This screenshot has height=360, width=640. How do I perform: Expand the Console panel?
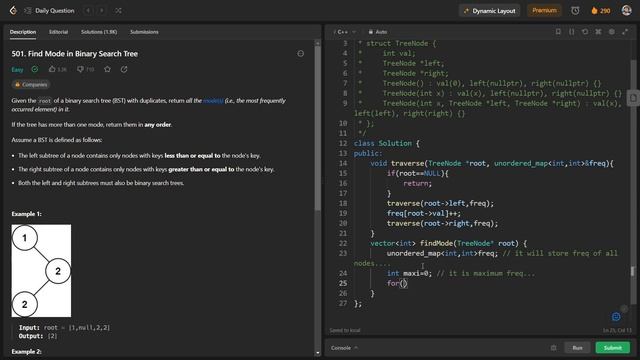(x=344, y=348)
